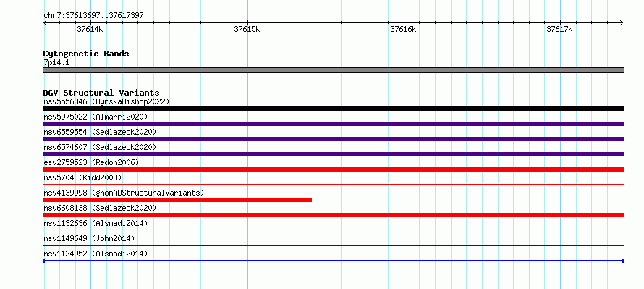Viewport: 644px width, 289px height.
Task: Click the short red bar for nsv4139998
Action: [x=177, y=200]
